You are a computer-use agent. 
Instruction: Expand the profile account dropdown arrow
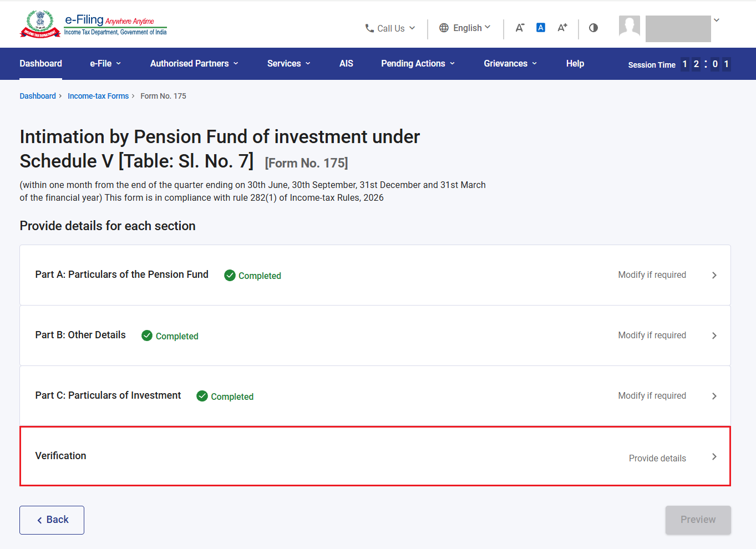click(x=717, y=20)
